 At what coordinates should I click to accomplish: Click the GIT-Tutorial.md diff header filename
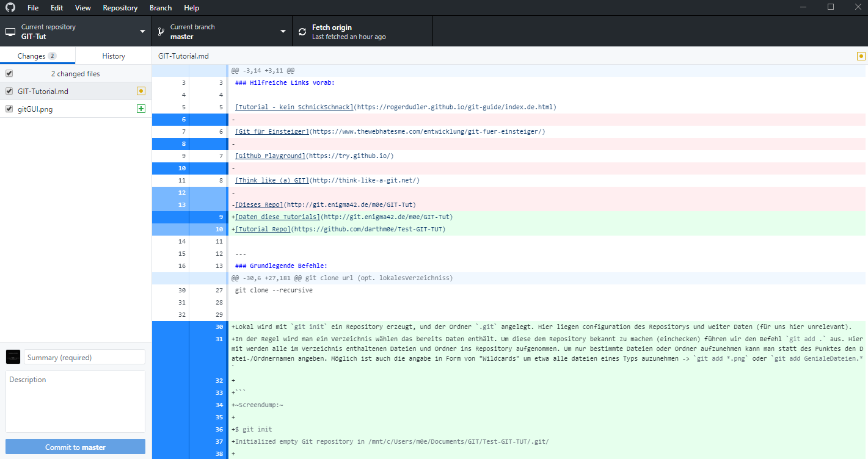pos(183,56)
